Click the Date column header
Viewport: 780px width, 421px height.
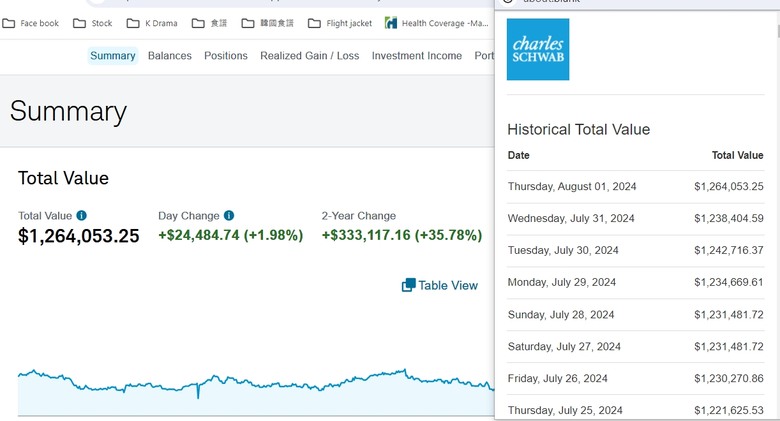(518, 155)
